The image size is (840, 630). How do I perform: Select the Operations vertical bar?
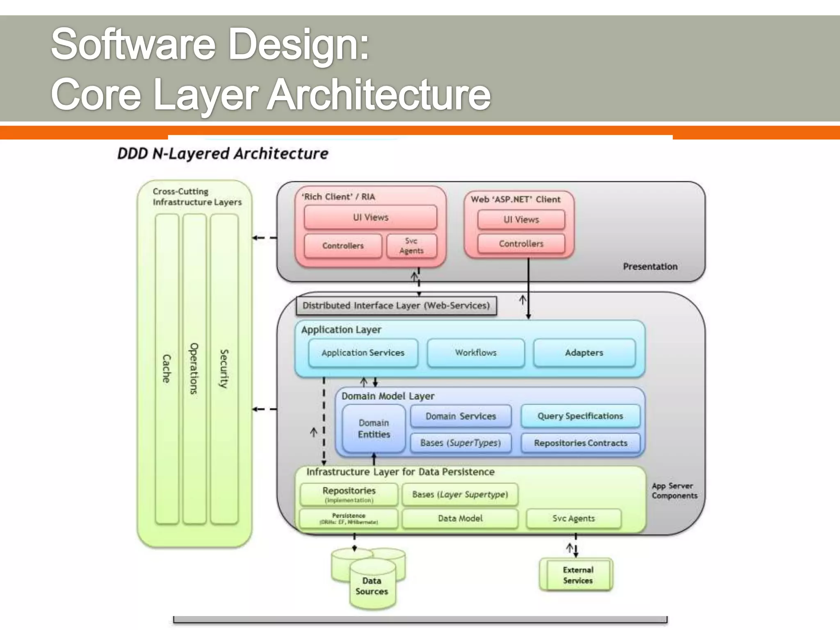pos(194,369)
